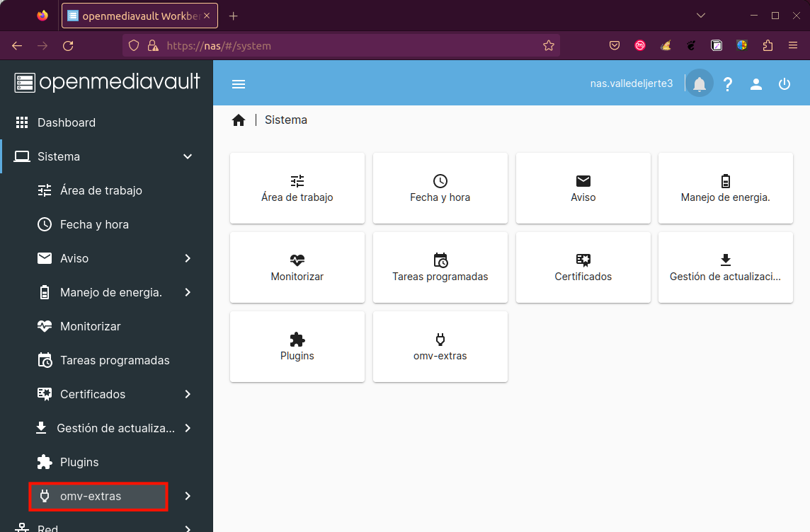The width and height of the screenshot is (810, 532).
Task: Open the Aviso notifications tile
Action: 583,188
